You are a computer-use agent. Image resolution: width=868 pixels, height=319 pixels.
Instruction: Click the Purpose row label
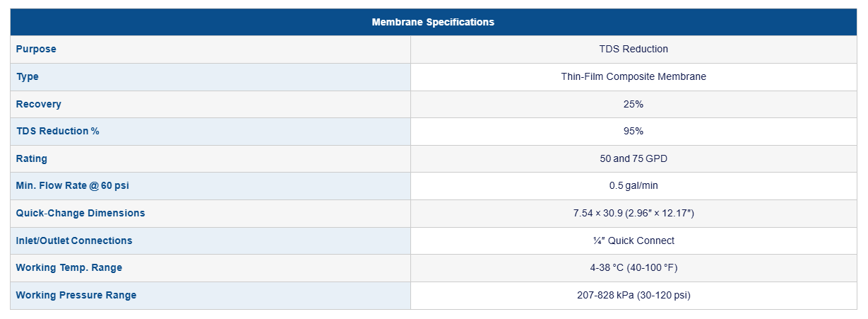(x=36, y=50)
